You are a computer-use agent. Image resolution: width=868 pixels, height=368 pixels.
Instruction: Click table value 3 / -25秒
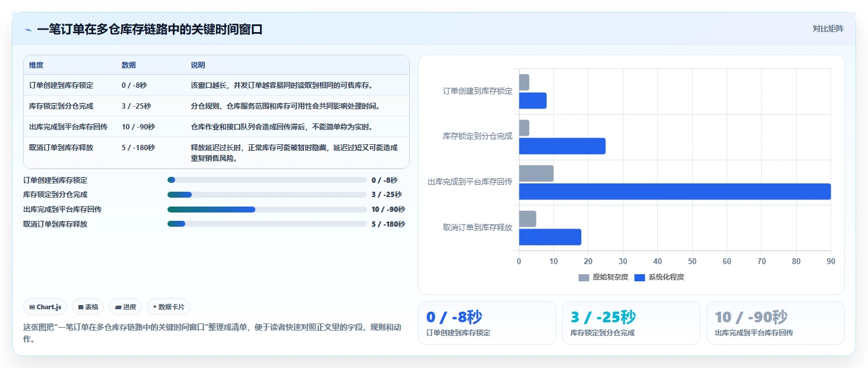[x=136, y=106]
